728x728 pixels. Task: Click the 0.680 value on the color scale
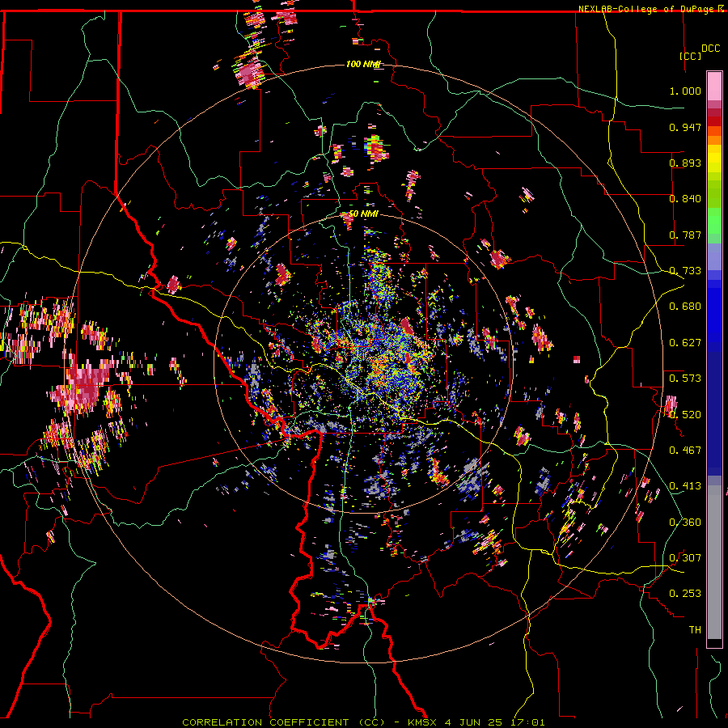[x=685, y=307]
